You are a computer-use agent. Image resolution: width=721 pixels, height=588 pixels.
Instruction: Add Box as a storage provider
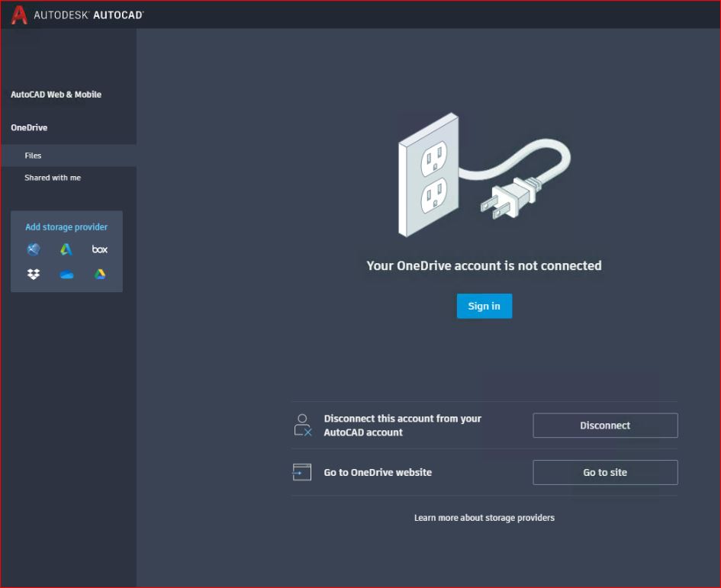[x=100, y=249]
